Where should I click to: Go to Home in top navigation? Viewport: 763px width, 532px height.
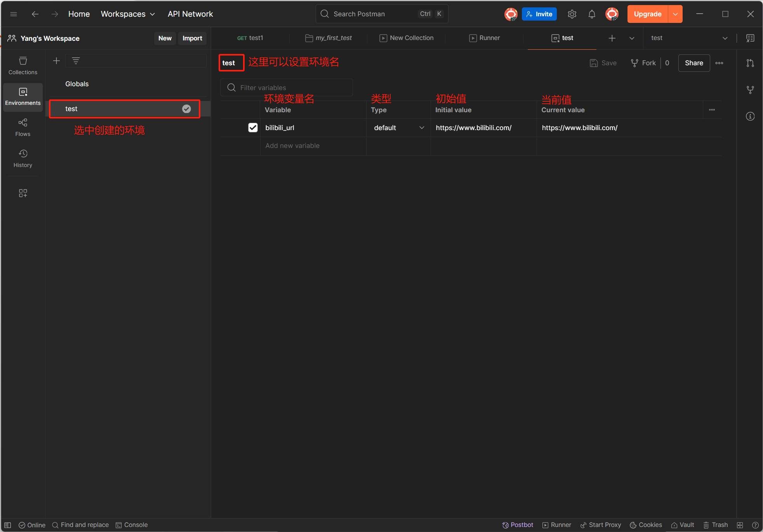pos(79,14)
